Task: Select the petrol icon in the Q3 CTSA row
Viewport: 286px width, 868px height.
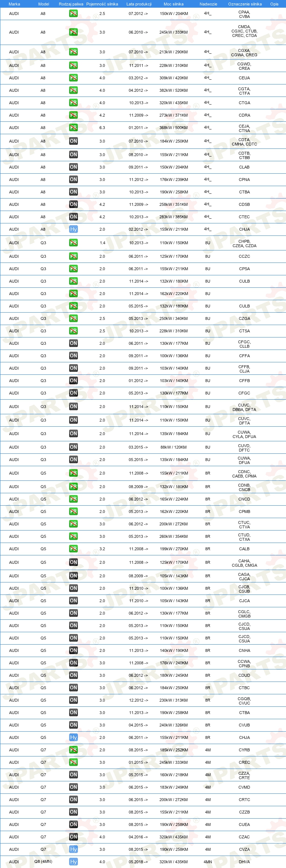Action: coord(74,331)
